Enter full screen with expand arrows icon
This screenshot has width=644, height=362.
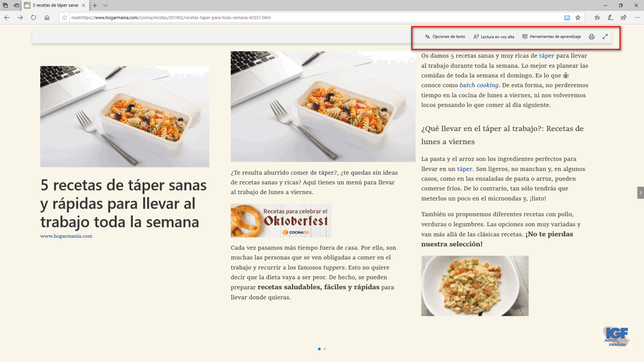tap(605, 37)
